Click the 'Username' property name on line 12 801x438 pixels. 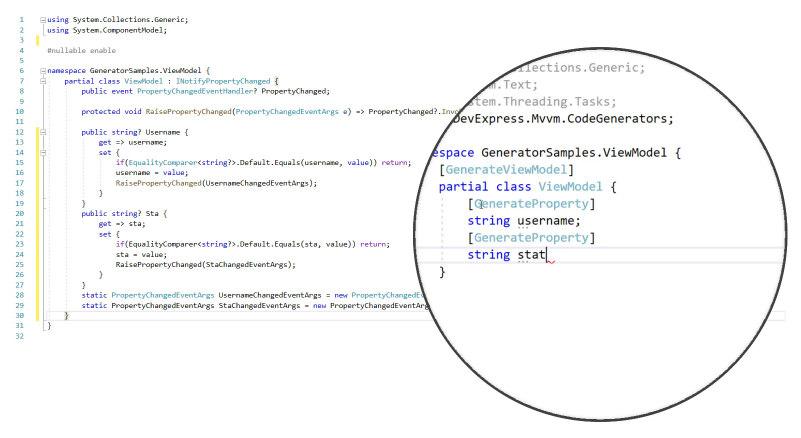162,132
